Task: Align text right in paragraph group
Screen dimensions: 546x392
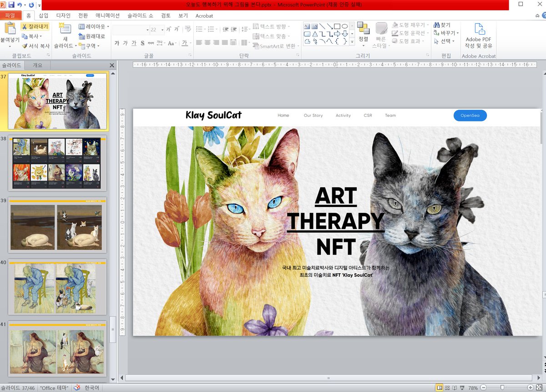Action: coord(217,43)
